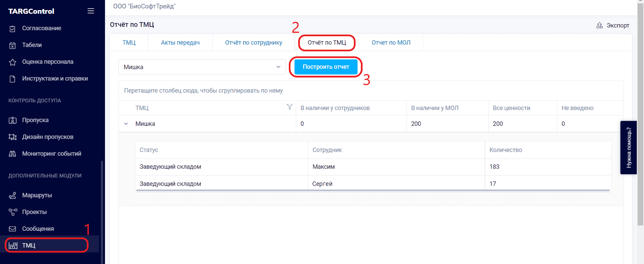This screenshot has width=644, height=264.
Task: Click the Маршруты route icon
Action: point(12,195)
